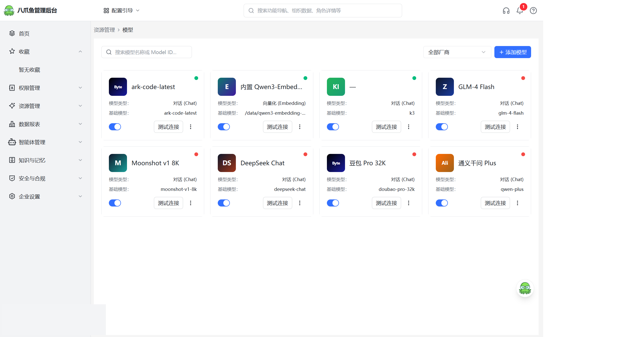This screenshot has height=337, width=644.
Task: Click 资源管理 in the breadcrumb
Action: (x=104, y=30)
